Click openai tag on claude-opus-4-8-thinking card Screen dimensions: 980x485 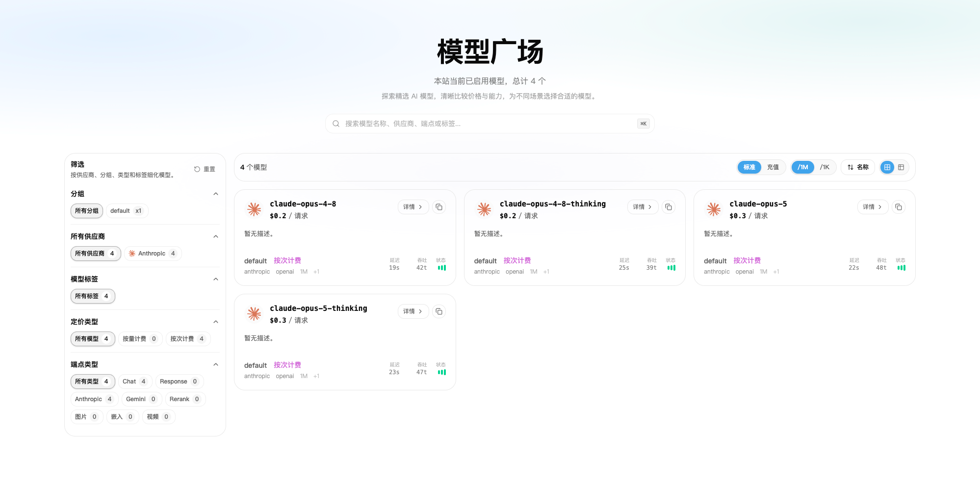[515, 272]
